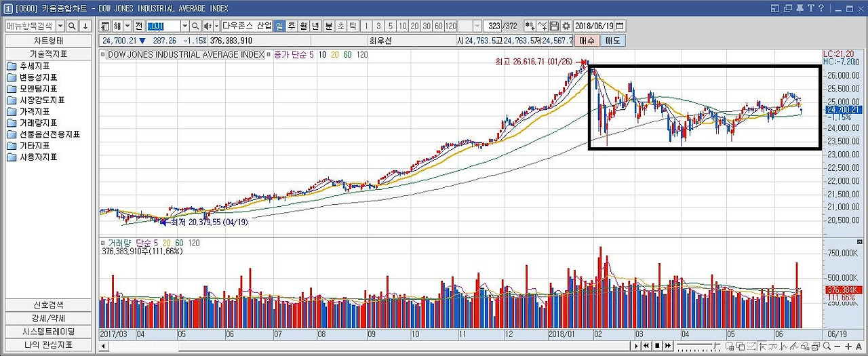This screenshot has height=356, width=868.
Task: Click the save chart floppy icon
Action: click(554, 26)
